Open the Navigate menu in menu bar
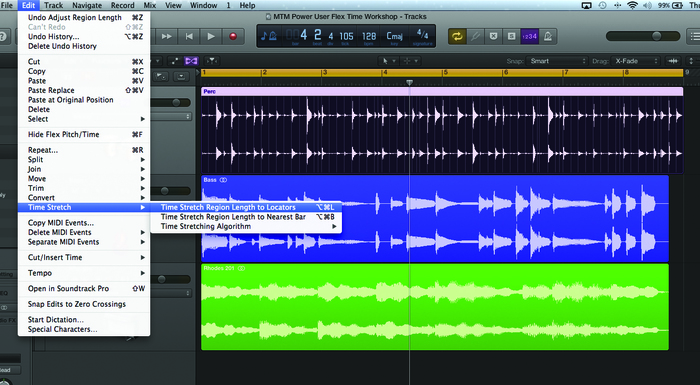This screenshot has height=385, width=700. [x=87, y=5]
